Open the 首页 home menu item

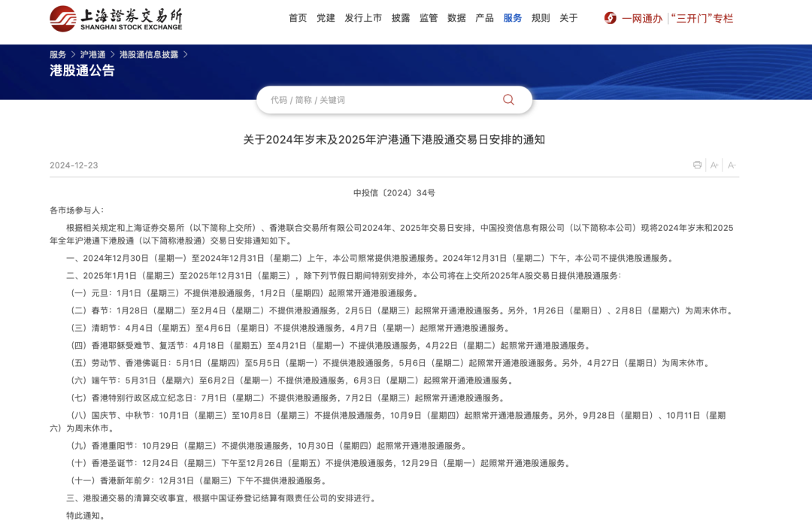click(298, 18)
